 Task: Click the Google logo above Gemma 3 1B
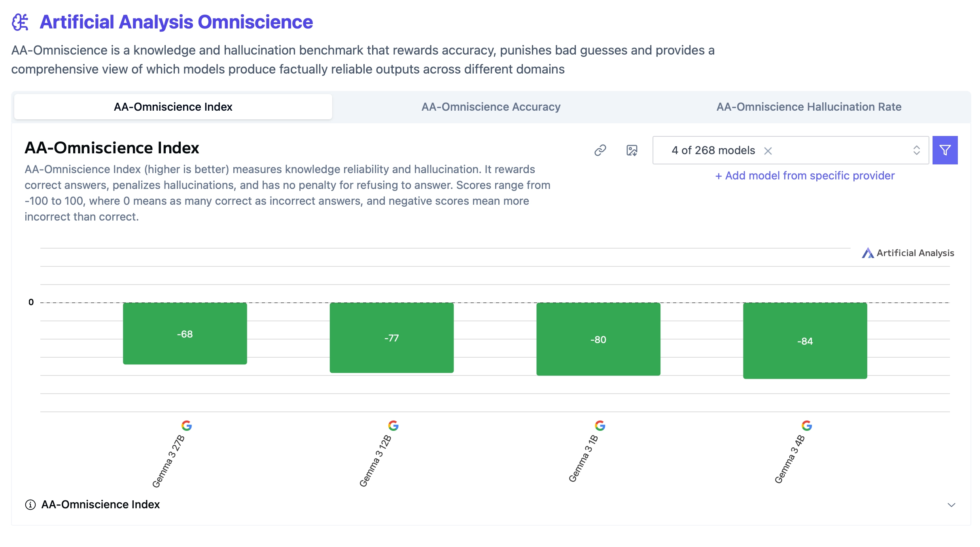[600, 426]
